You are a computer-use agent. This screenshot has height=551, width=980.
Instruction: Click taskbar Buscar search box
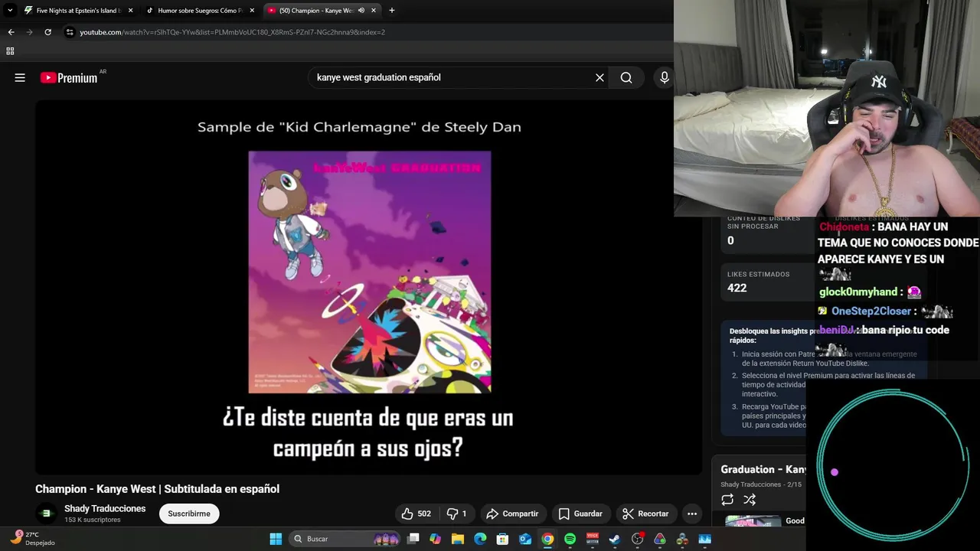[x=346, y=539]
